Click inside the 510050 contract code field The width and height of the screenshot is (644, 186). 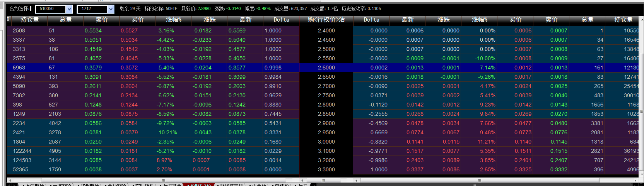51,9
